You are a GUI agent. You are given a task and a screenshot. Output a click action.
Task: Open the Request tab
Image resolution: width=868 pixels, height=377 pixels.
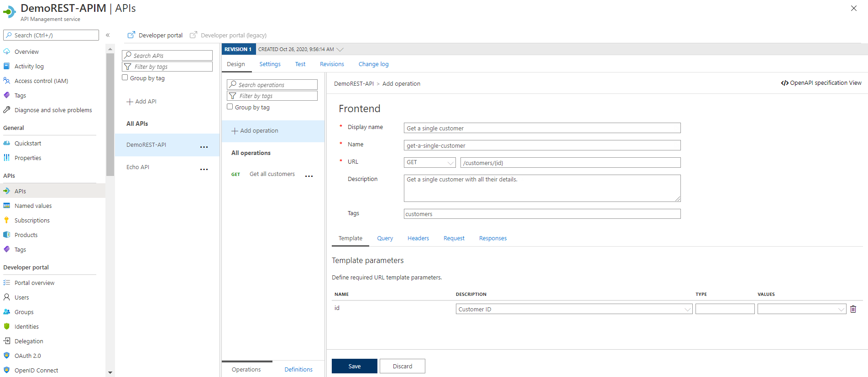[454, 238]
